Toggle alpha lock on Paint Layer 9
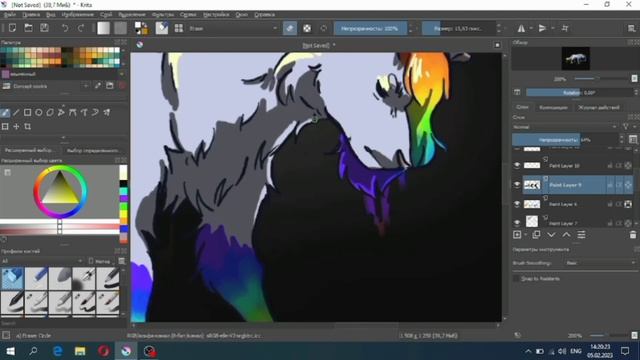The width and height of the screenshot is (640, 360). point(628,185)
